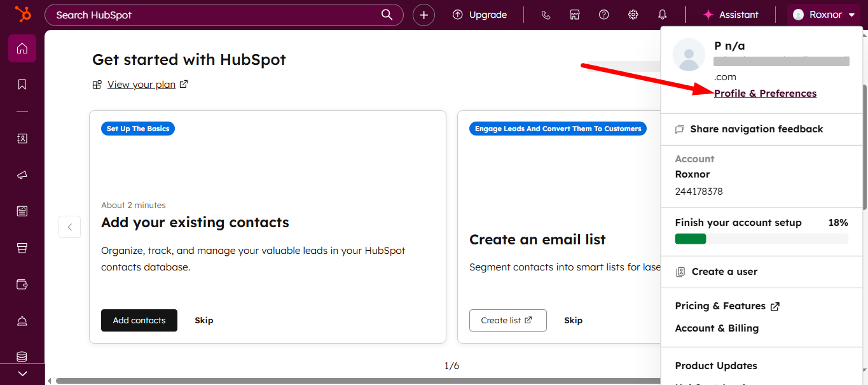Image resolution: width=868 pixels, height=385 pixels.
Task: Open the CRM contacts icon in sidebar
Action: point(22,138)
